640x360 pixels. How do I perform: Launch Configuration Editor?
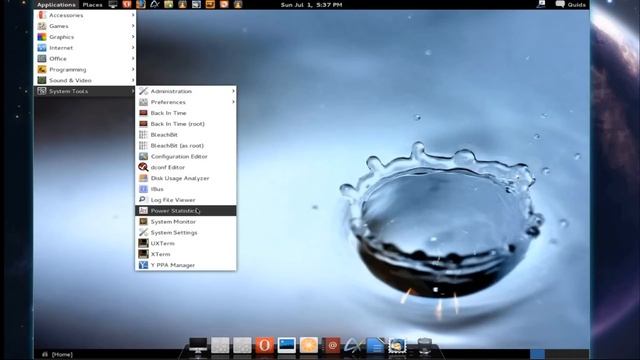186,157
